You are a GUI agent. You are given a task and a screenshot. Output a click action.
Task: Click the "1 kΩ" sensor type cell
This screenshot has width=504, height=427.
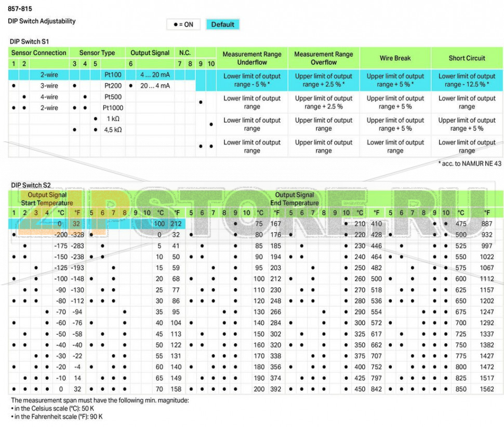click(x=113, y=118)
